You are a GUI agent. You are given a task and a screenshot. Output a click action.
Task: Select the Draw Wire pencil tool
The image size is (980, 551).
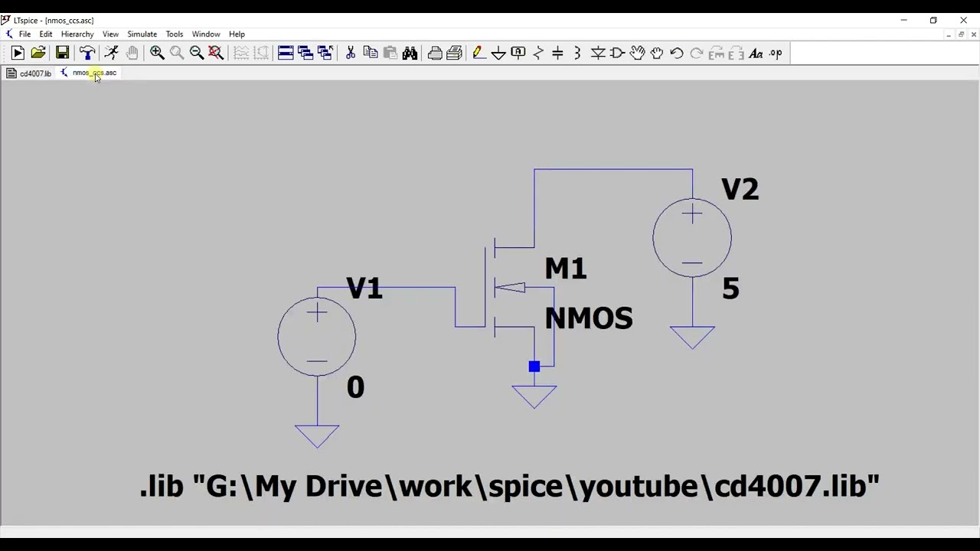(x=479, y=53)
